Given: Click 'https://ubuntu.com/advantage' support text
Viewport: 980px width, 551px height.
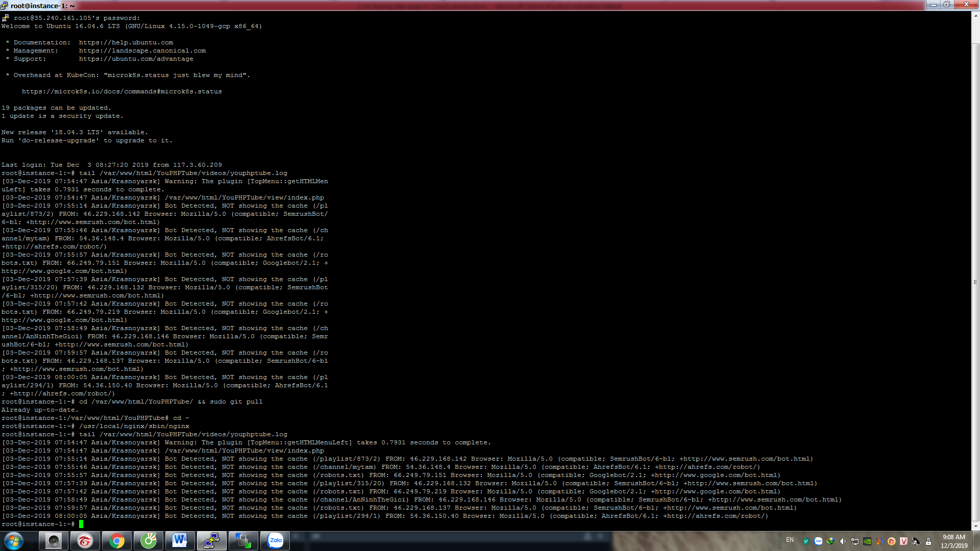Looking at the screenshot, I should tap(136, 59).
